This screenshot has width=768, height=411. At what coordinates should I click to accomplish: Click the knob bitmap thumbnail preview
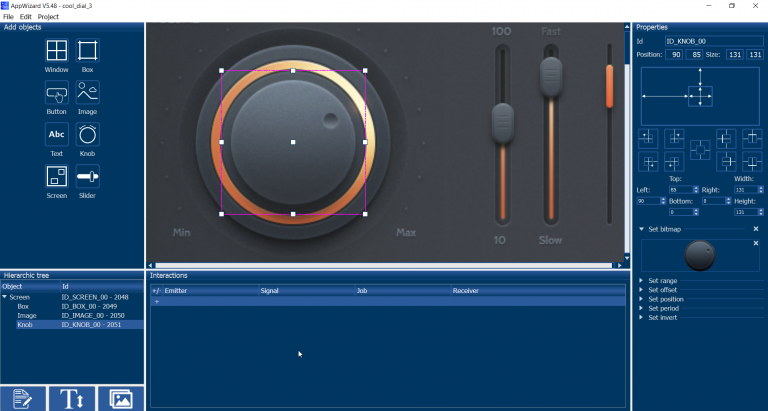(x=700, y=255)
